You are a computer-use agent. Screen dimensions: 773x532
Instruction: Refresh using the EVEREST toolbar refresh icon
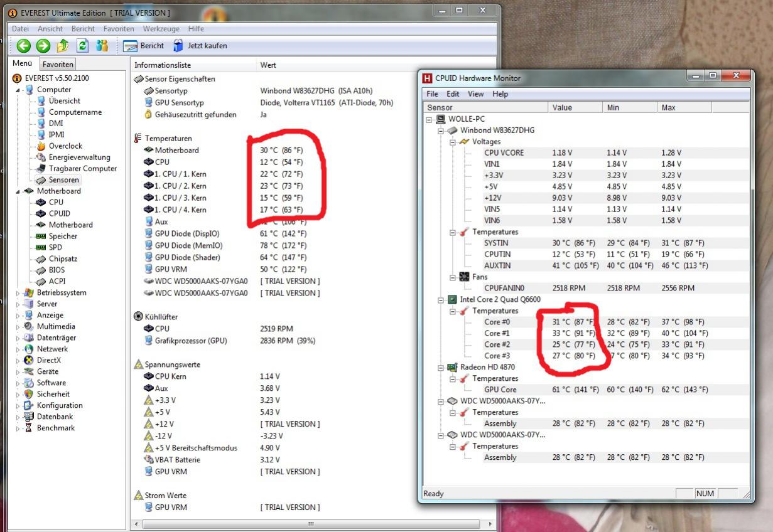tap(82, 45)
